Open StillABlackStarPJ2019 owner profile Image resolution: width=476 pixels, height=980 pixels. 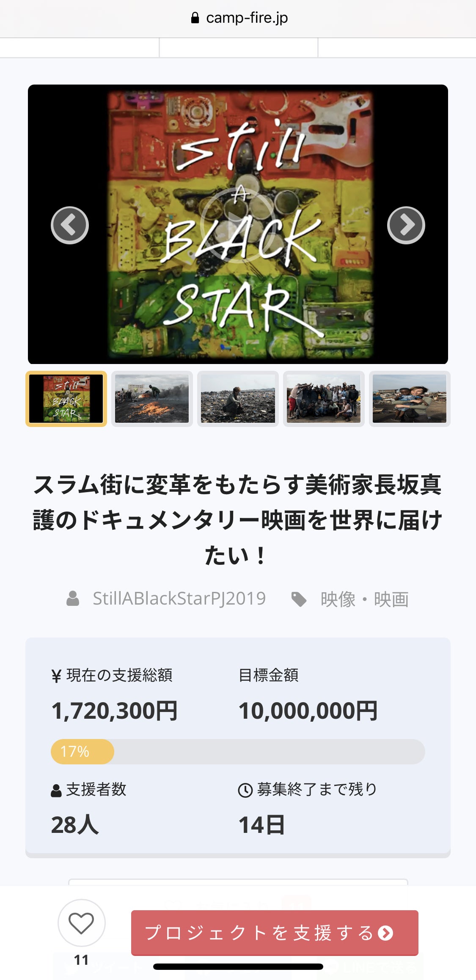coord(179,599)
